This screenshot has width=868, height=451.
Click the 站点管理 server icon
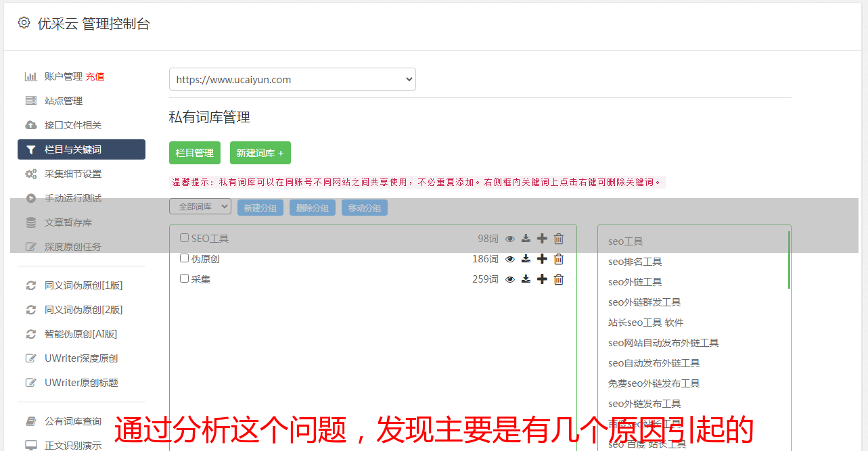click(30, 101)
